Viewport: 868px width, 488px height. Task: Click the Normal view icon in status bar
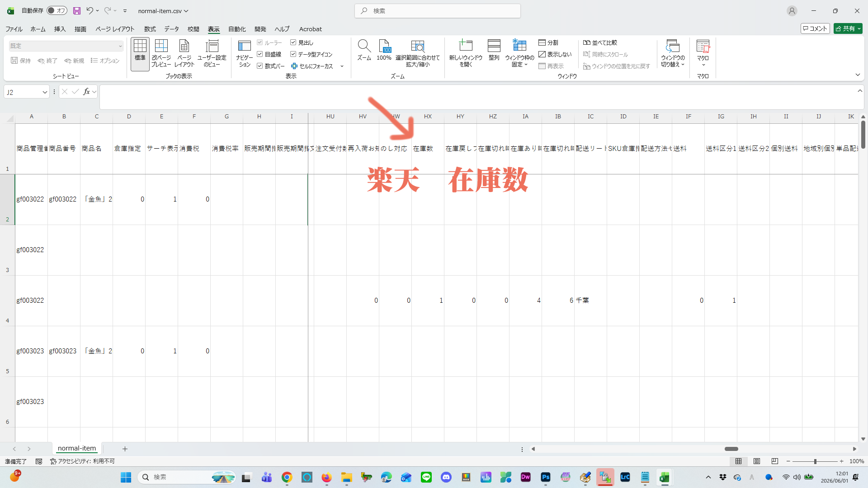pyautogui.click(x=738, y=461)
